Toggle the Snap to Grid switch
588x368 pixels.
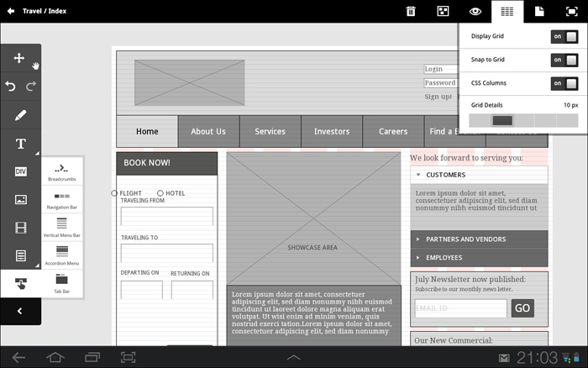tap(564, 60)
